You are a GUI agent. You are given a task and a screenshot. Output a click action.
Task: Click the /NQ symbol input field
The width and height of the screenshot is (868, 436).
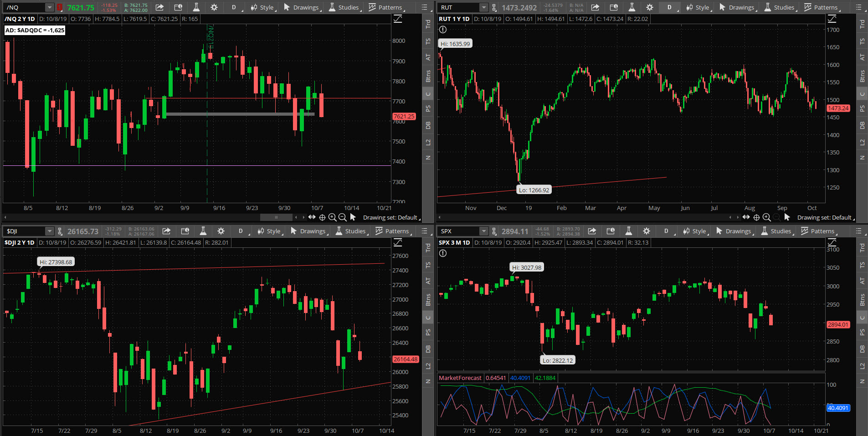coord(25,7)
